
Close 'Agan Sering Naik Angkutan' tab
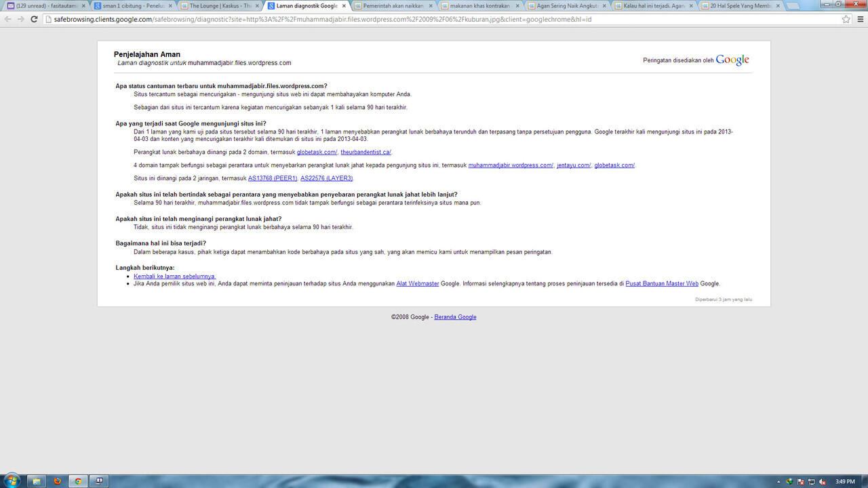pos(604,5)
